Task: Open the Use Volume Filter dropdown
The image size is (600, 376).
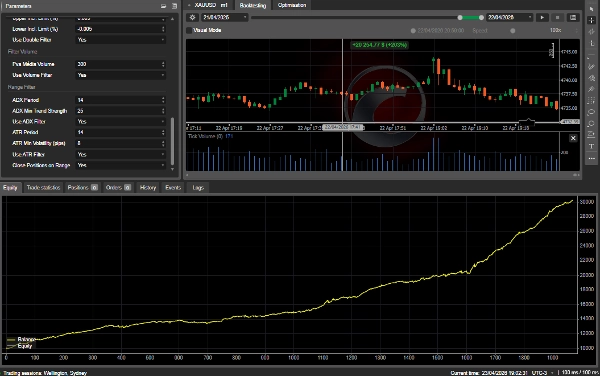Action: pyautogui.click(x=121, y=75)
